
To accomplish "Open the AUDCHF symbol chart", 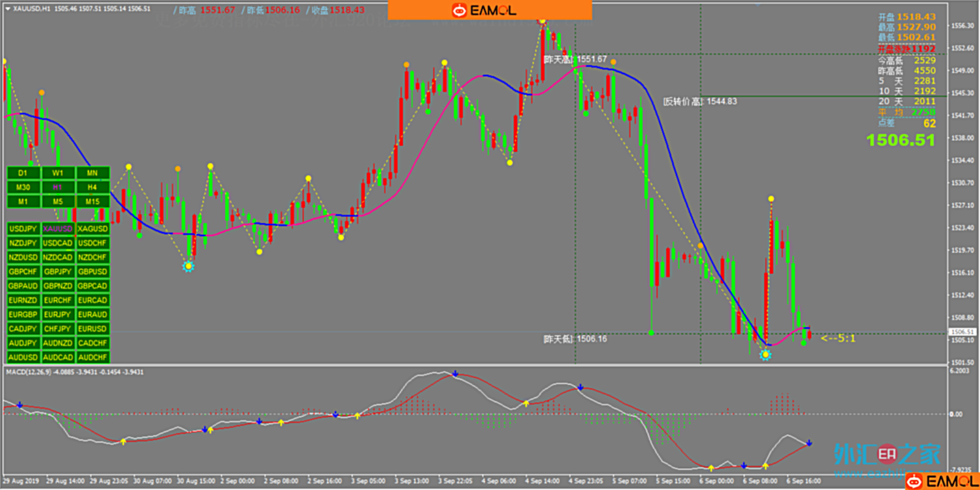I will pyautogui.click(x=93, y=357).
